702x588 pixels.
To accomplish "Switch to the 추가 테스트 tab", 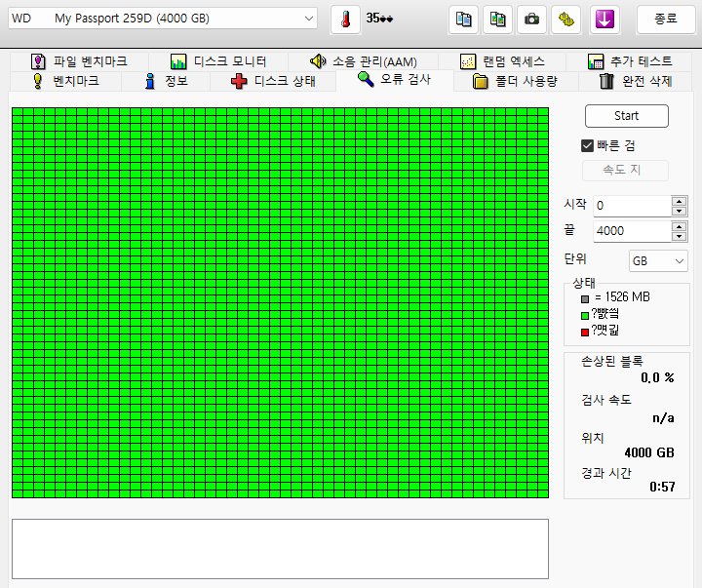I will [629, 61].
